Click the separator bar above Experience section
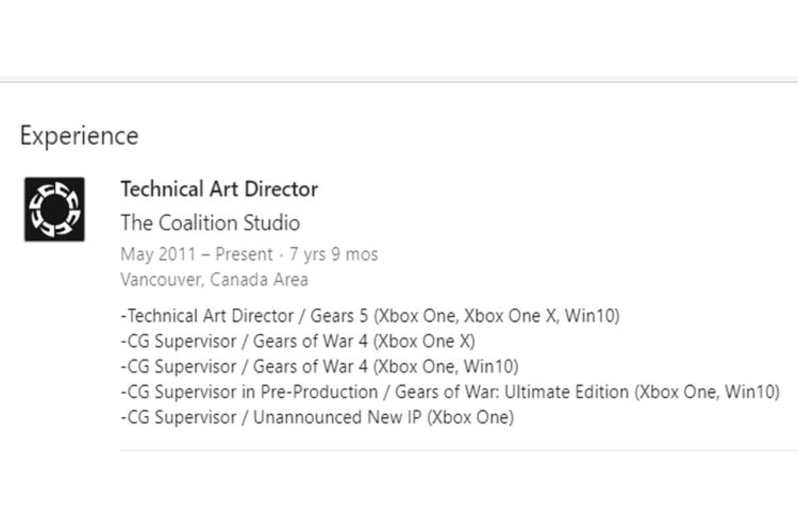Image resolution: width=798 pixels, height=532 pixels. pos(399,79)
